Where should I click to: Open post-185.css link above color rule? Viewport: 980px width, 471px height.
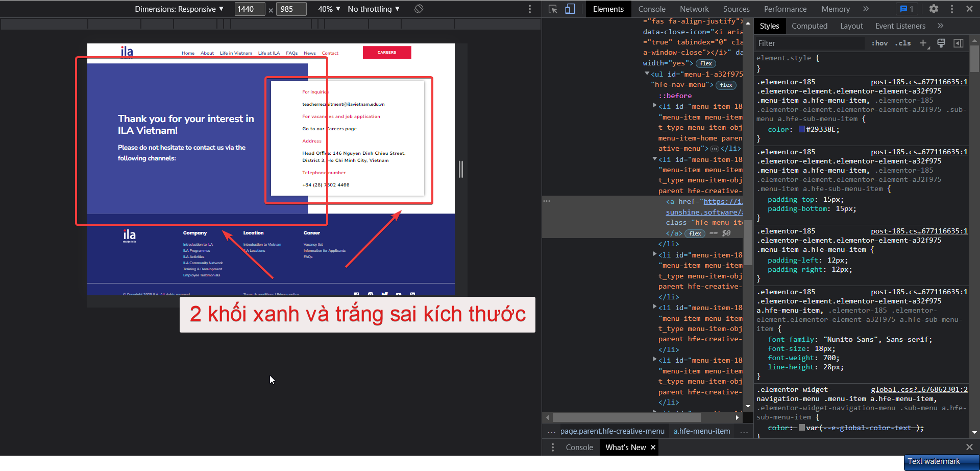tap(919, 82)
